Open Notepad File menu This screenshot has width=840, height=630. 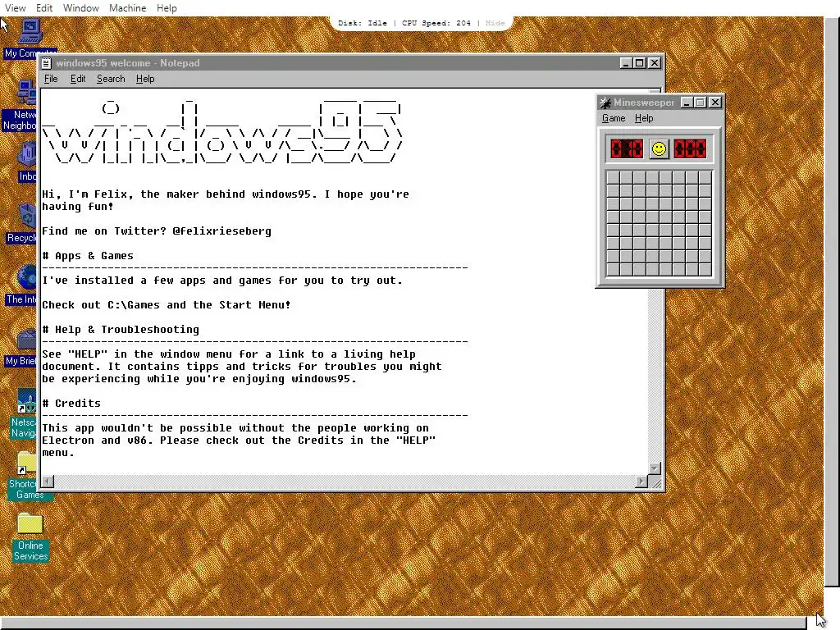click(51, 79)
